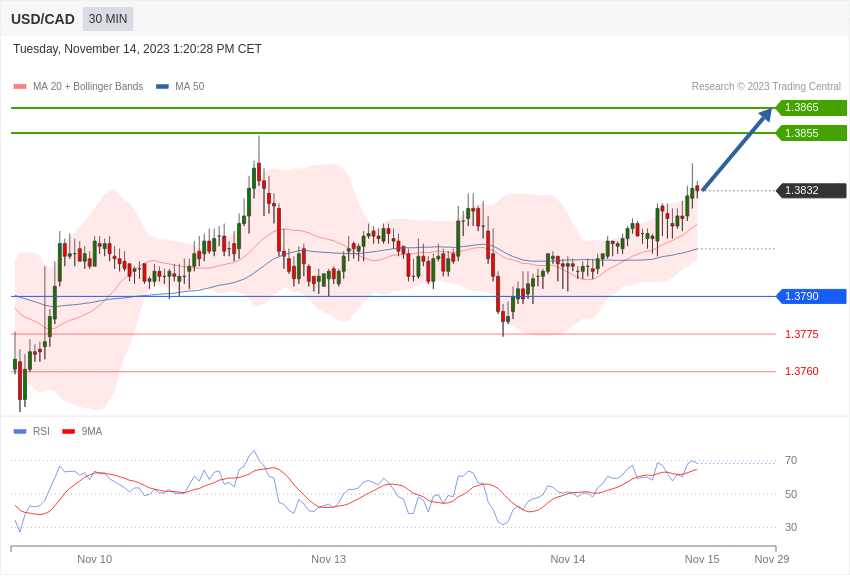Click the Nov 29 date axis label
850x576 pixels.
pos(772,559)
